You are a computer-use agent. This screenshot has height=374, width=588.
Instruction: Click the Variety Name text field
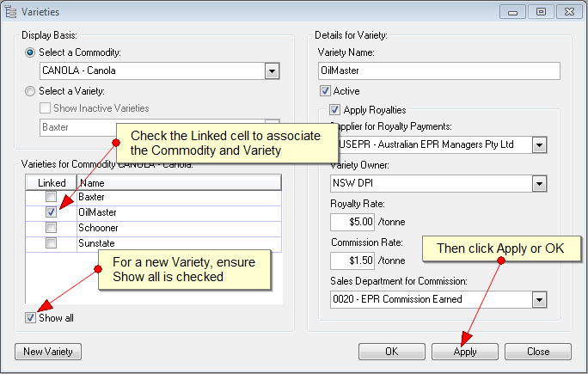[x=438, y=71]
